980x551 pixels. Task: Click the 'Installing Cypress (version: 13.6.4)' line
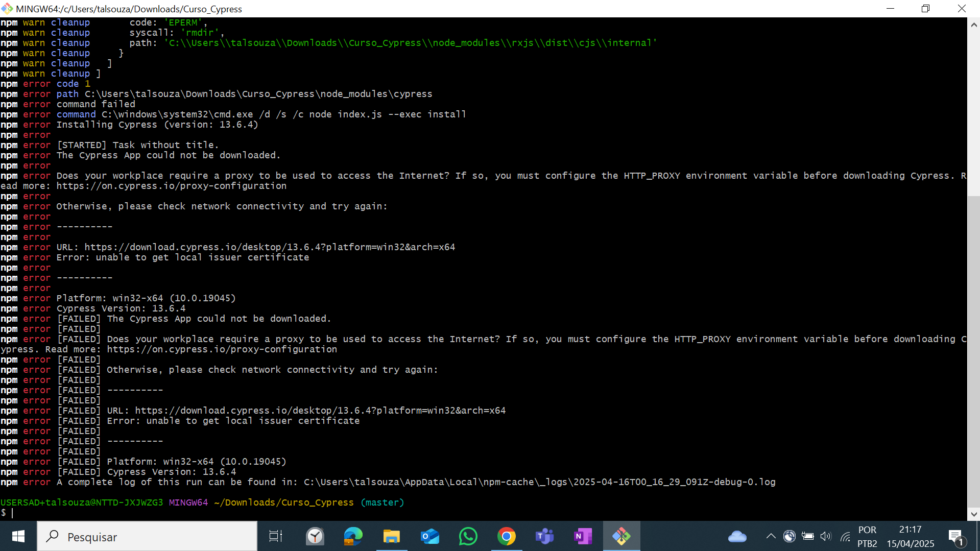click(x=157, y=125)
